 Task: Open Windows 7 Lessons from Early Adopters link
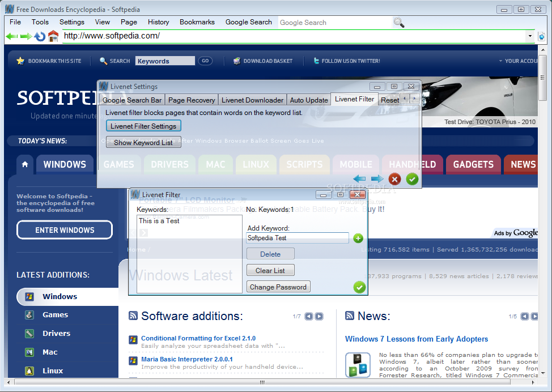coord(417,339)
